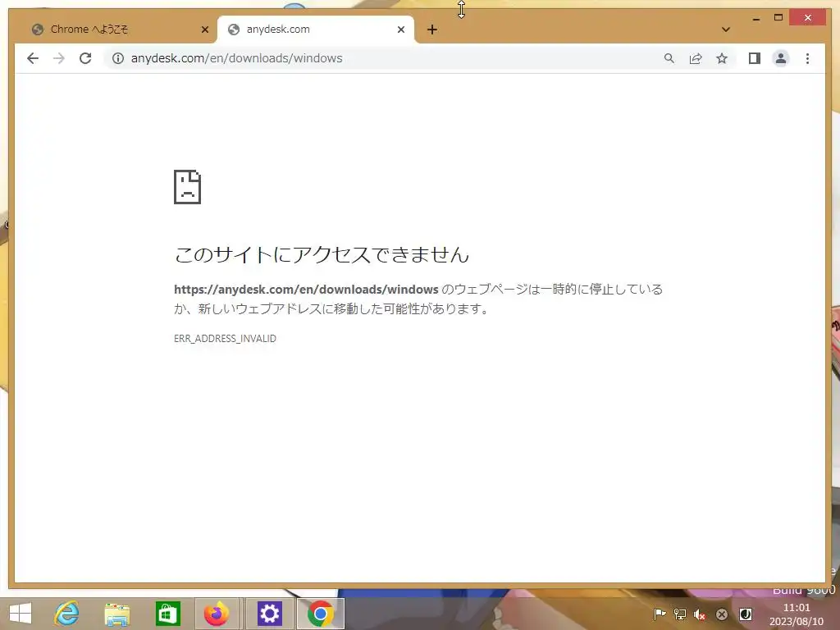Close the Chrome へようこそ tab
This screenshot has width=840, height=630.
coord(204,30)
